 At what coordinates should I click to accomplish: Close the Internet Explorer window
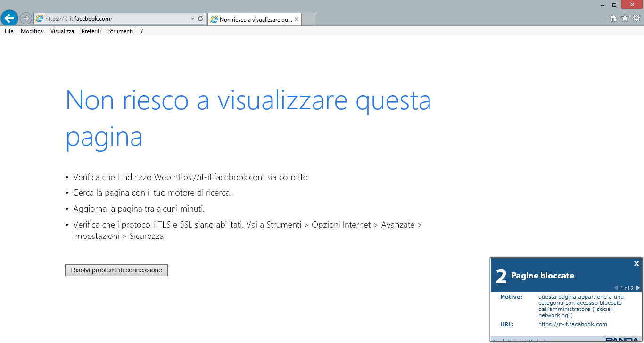pos(632,4)
